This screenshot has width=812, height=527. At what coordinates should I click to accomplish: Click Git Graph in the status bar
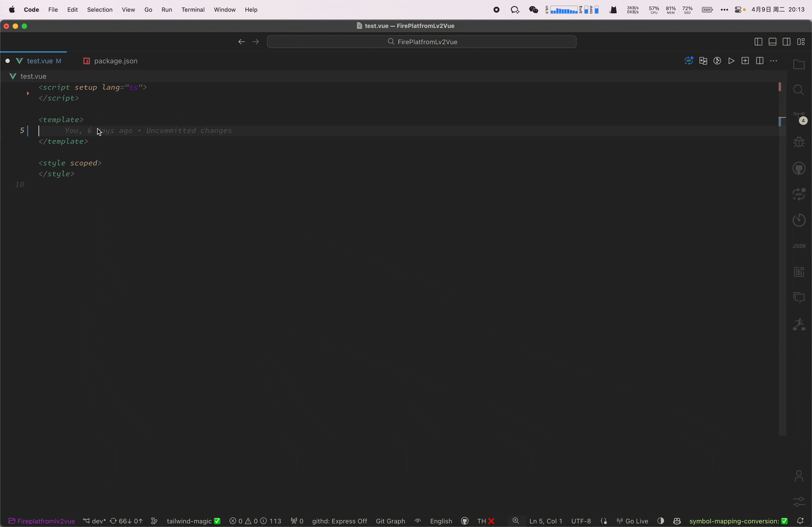(x=390, y=521)
